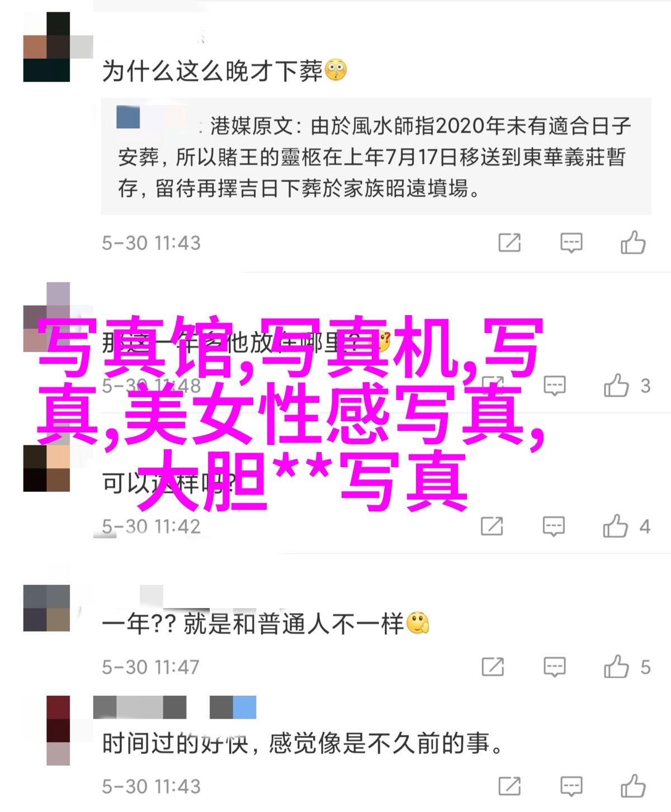Reply to the 时间过的好快 comment
The image size is (671, 812).
point(571,786)
